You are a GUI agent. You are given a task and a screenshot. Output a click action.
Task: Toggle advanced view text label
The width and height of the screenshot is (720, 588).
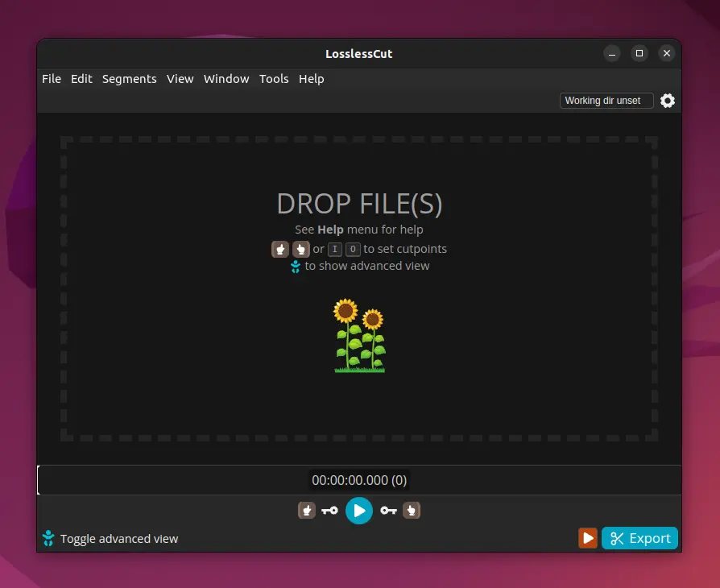(119, 539)
